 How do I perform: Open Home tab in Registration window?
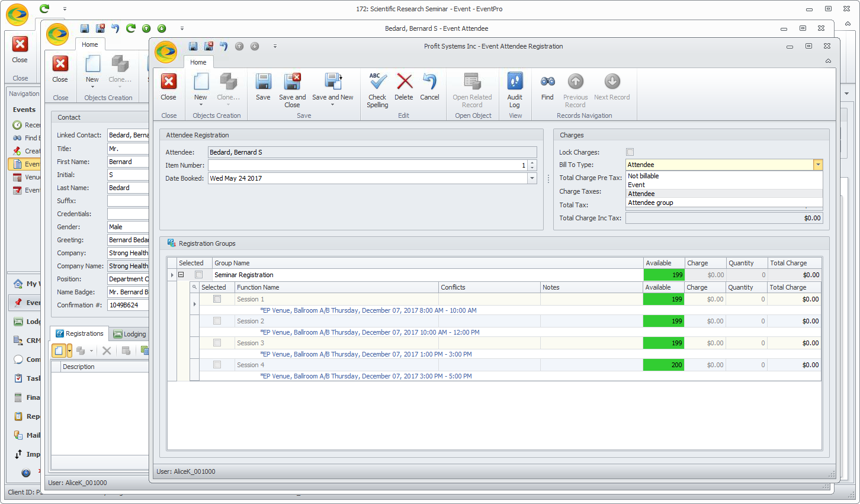pyautogui.click(x=198, y=62)
